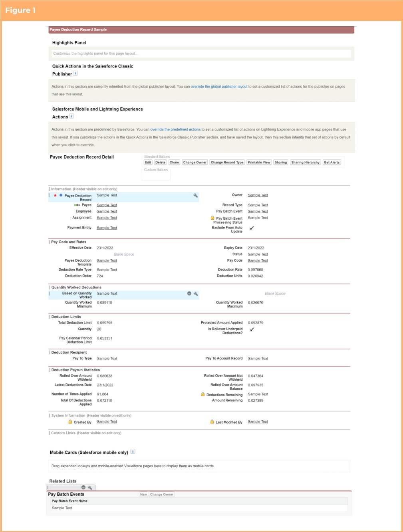Click the Edit standard button
Image resolution: width=403 pixels, height=532 pixels.
click(x=148, y=163)
